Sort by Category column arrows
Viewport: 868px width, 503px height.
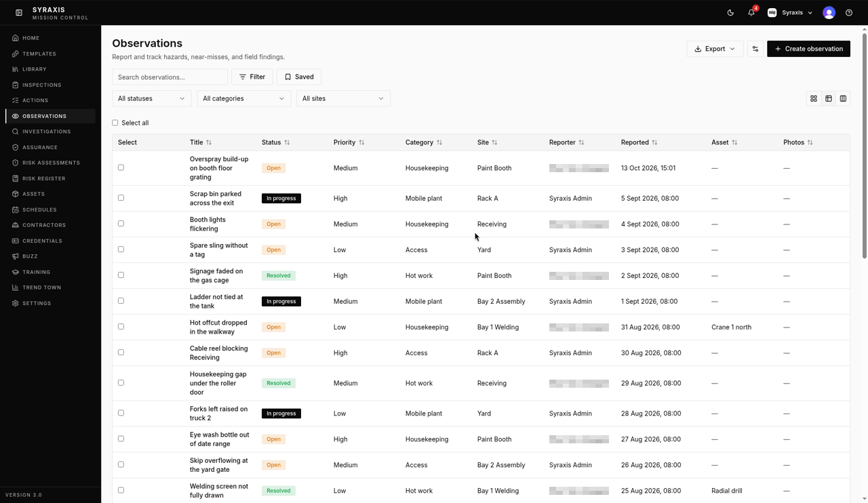tap(439, 142)
